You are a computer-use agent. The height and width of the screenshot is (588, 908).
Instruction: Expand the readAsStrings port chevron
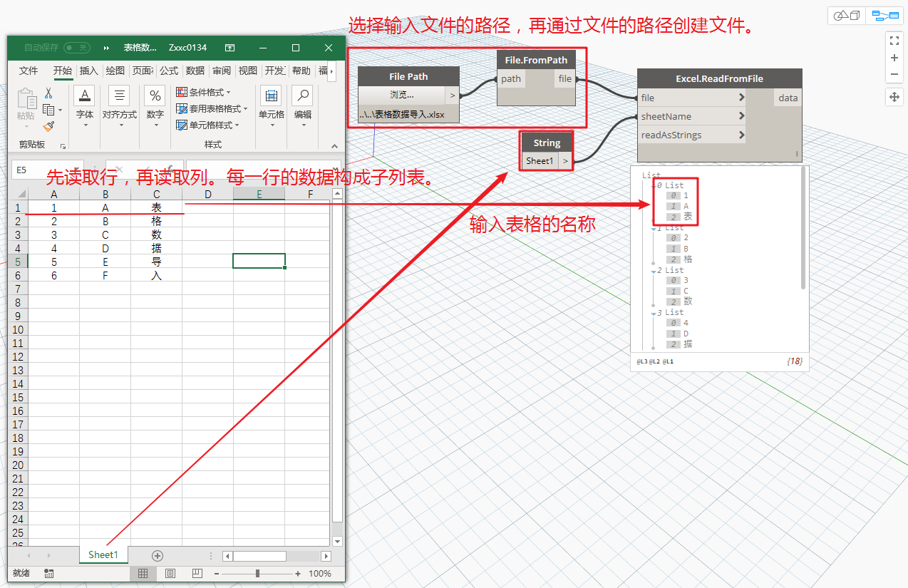742,135
